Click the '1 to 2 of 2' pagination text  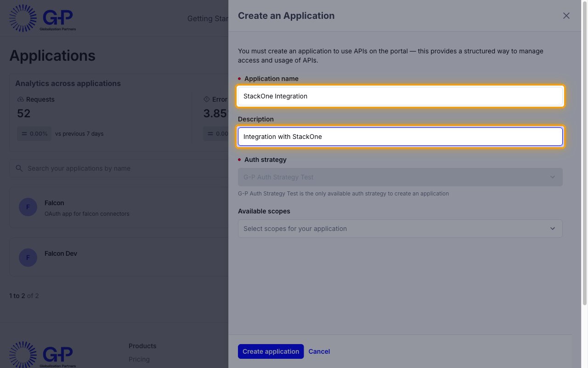click(24, 296)
